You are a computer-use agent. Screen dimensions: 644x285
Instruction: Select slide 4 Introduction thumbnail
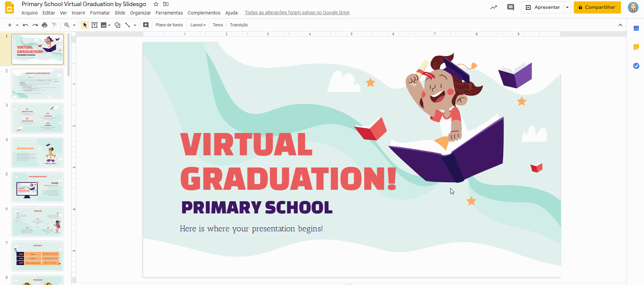tap(37, 153)
